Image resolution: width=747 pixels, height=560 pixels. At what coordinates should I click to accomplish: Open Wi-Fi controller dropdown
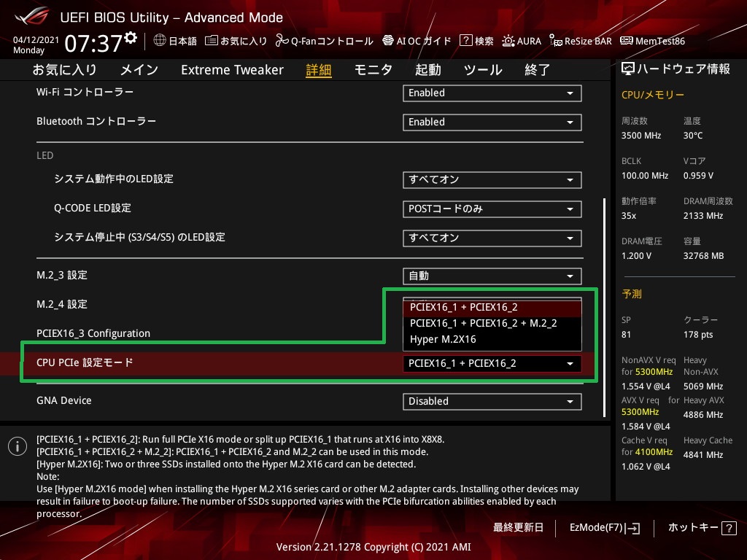(x=492, y=93)
